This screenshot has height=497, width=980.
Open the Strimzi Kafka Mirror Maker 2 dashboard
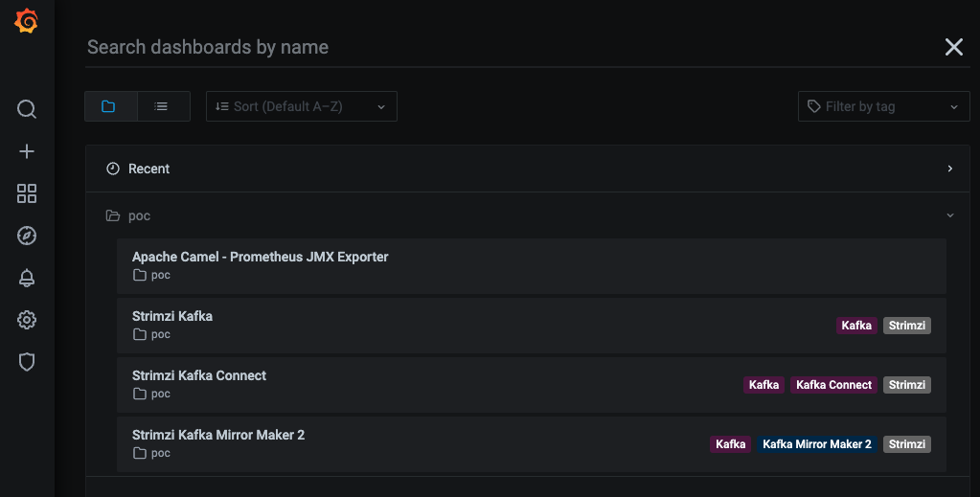pos(532,444)
